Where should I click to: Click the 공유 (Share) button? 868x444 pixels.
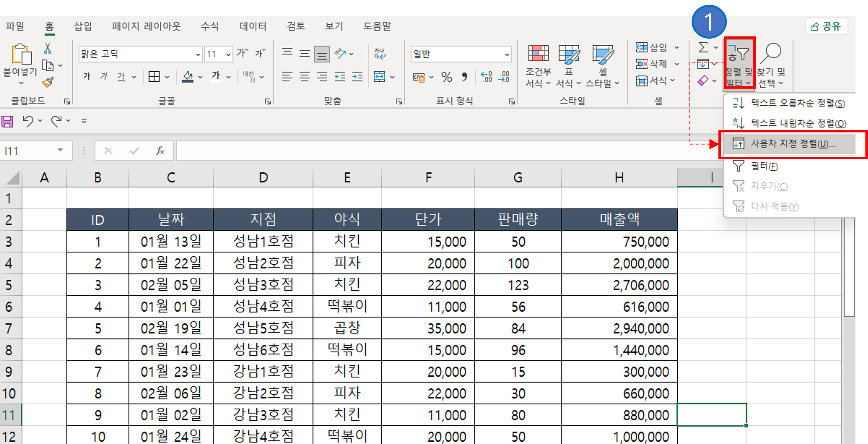tap(826, 26)
